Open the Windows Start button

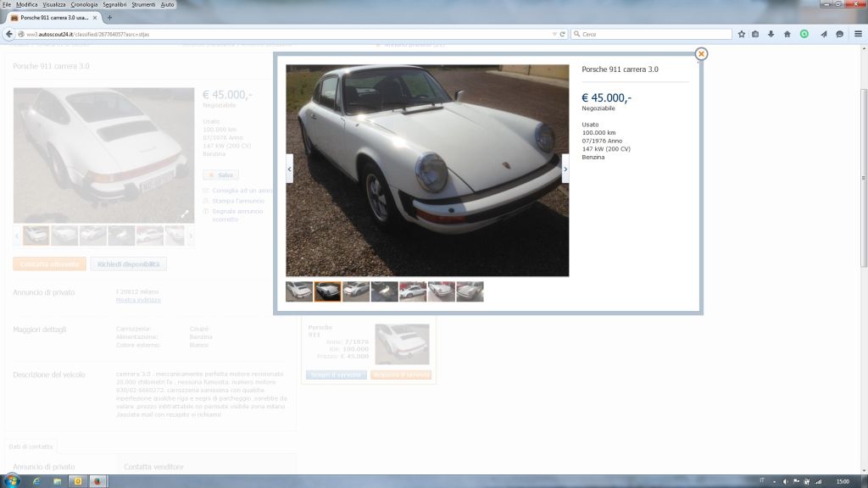click(11, 481)
